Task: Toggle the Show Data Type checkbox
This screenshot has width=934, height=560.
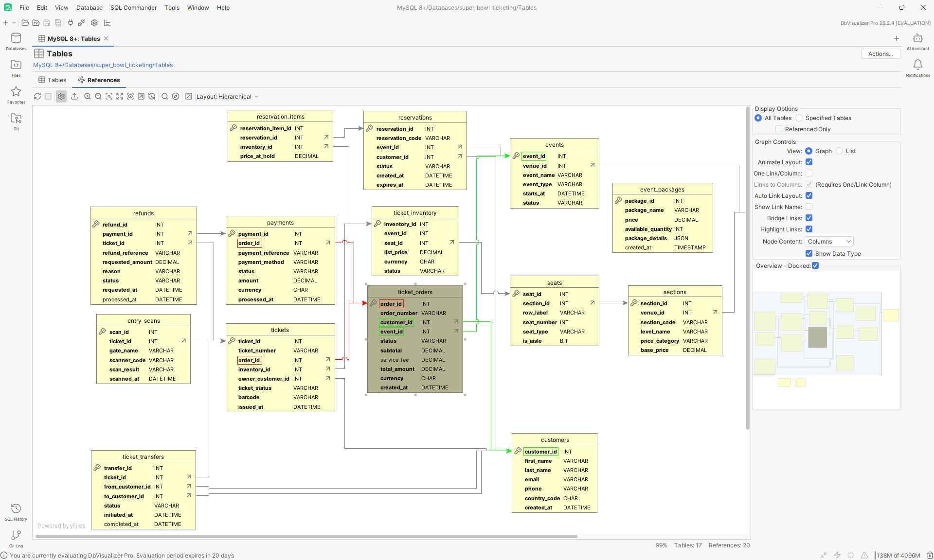Action: 809,254
